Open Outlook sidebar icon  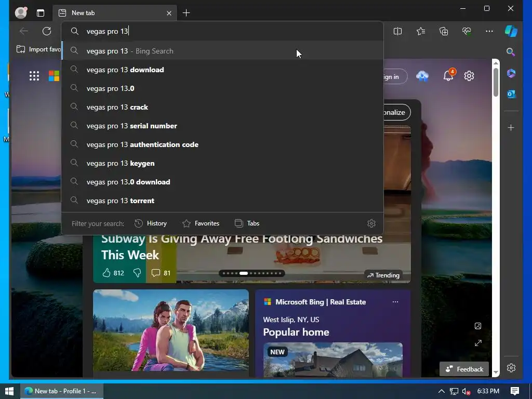[x=511, y=94]
